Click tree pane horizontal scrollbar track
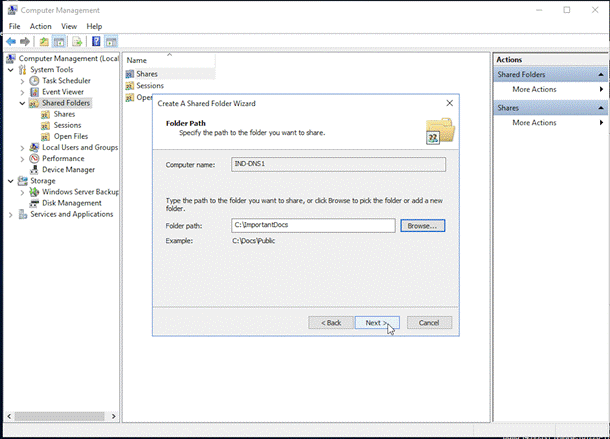Screen dimensions: 610x439 [60, 416]
